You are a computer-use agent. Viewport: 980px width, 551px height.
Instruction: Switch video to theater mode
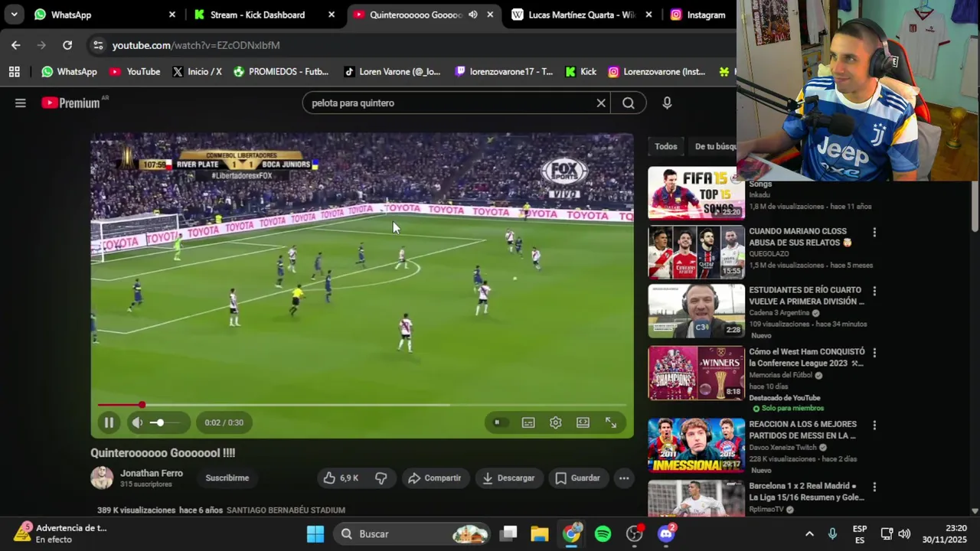click(583, 422)
